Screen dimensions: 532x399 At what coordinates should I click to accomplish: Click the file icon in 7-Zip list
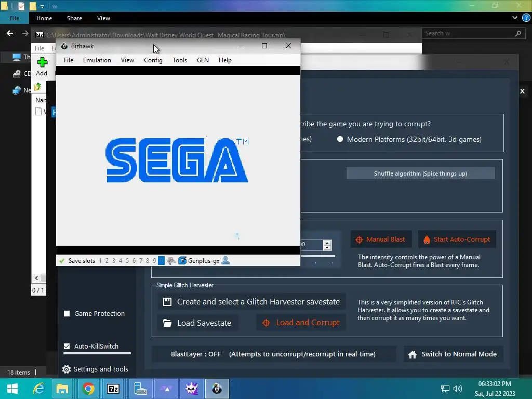coord(38,111)
